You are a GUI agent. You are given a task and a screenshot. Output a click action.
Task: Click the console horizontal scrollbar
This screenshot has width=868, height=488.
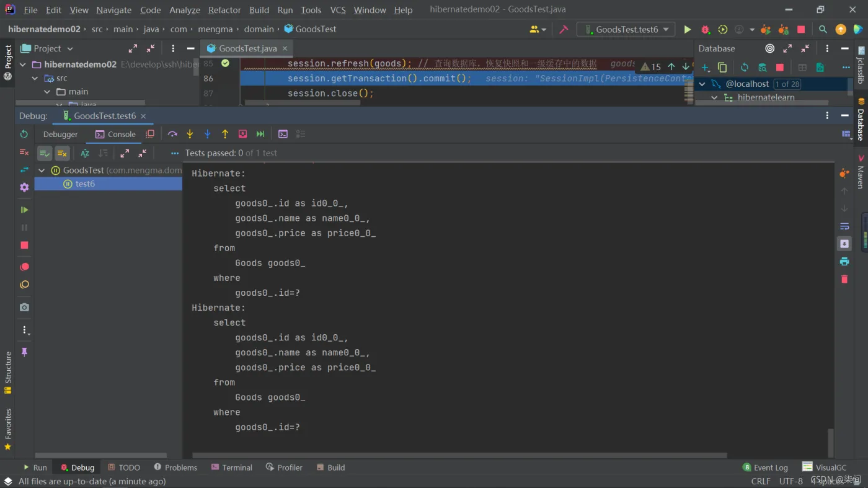point(459,455)
